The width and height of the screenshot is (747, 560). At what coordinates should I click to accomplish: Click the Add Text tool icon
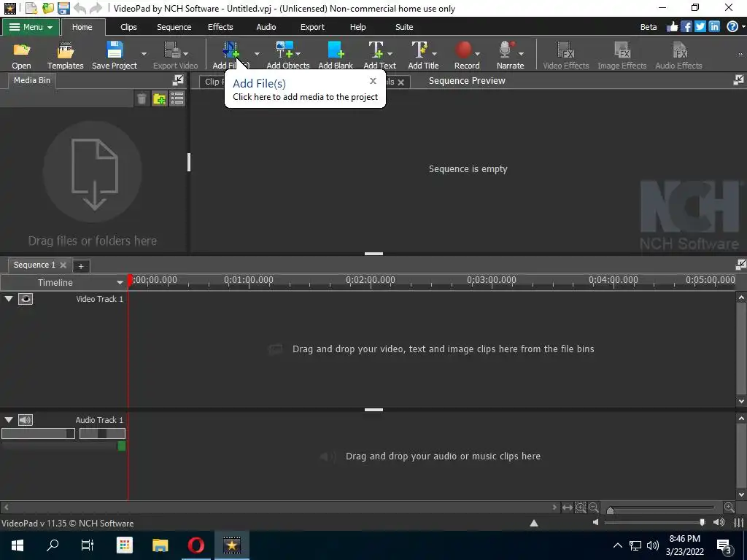click(x=376, y=50)
